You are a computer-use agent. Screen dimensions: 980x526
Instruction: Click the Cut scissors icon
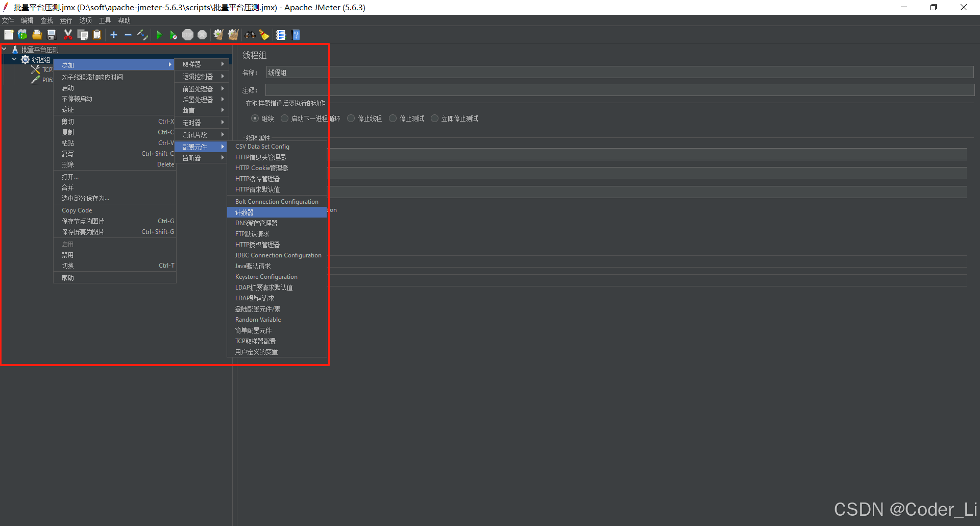point(68,35)
